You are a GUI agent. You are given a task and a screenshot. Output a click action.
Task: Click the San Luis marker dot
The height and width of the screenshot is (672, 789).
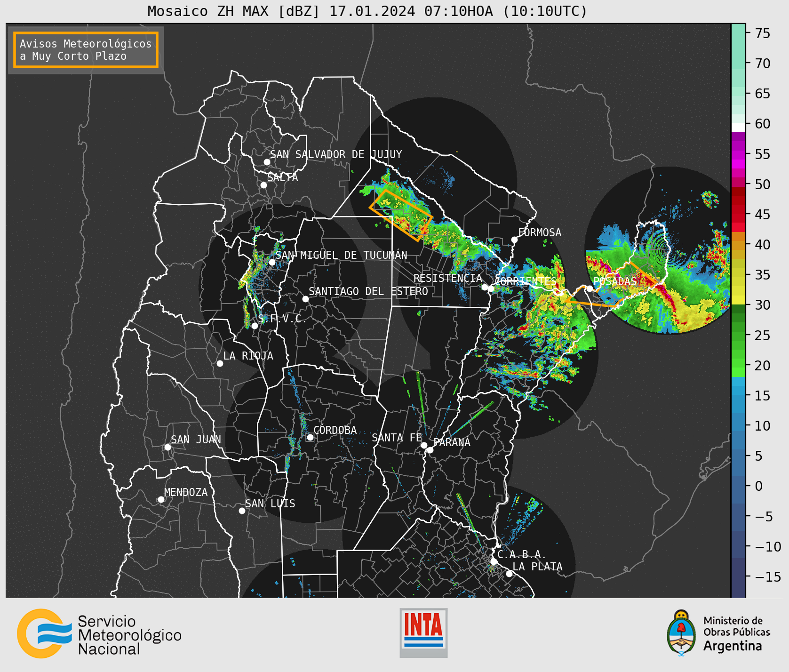242,511
